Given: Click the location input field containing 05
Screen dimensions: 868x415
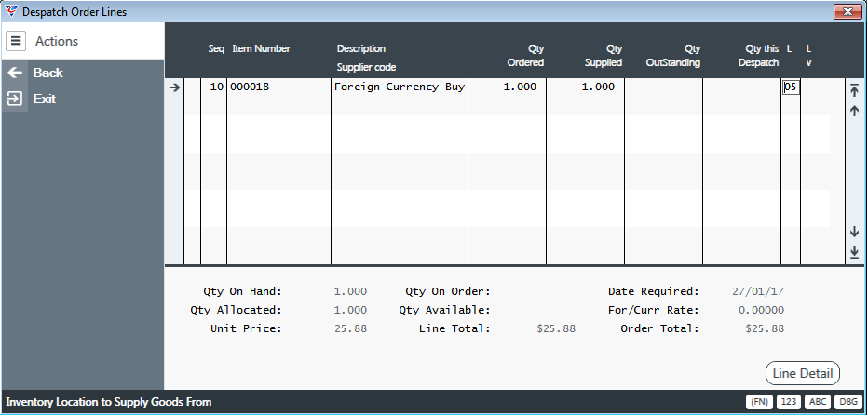Looking at the screenshot, I should (791, 87).
